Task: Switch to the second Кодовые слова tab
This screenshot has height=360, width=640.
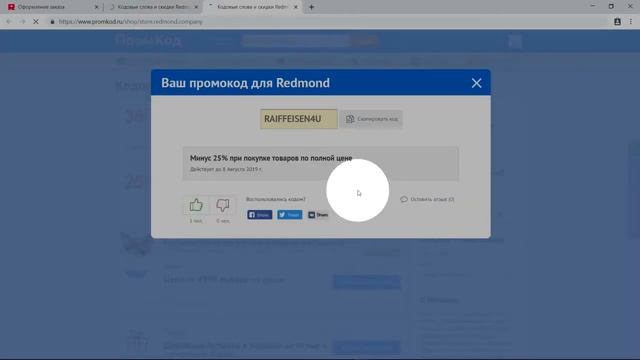Action: pyautogui.click(x=152, y=7)
